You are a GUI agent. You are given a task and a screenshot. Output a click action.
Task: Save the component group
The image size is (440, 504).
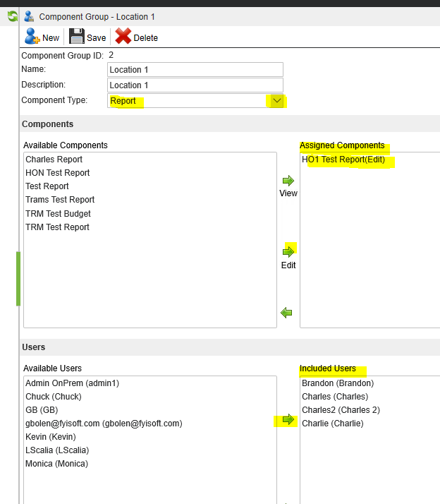(87, 37)
